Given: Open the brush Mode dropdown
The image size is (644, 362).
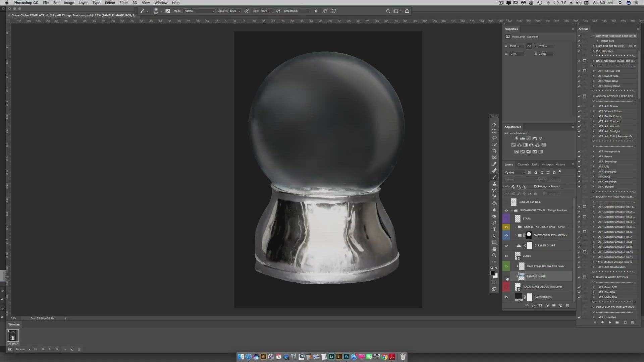Looking at the screenshot, I should [x=199, y=11].
